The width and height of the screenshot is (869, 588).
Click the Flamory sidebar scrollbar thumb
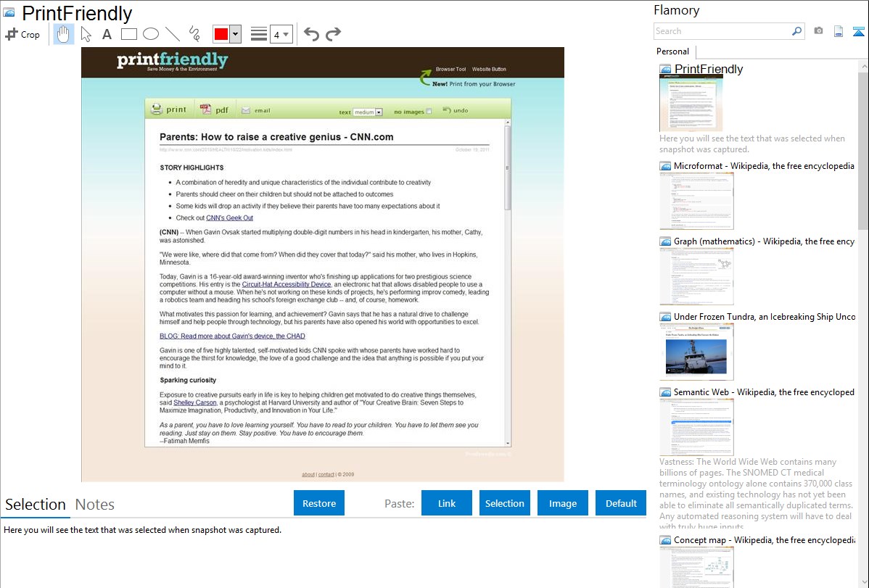coord(863,149)
